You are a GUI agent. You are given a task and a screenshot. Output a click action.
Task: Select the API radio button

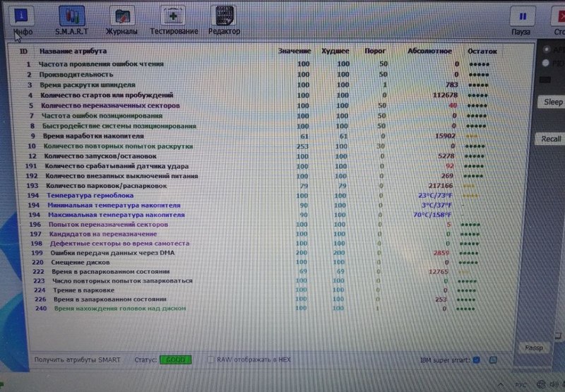546,51
